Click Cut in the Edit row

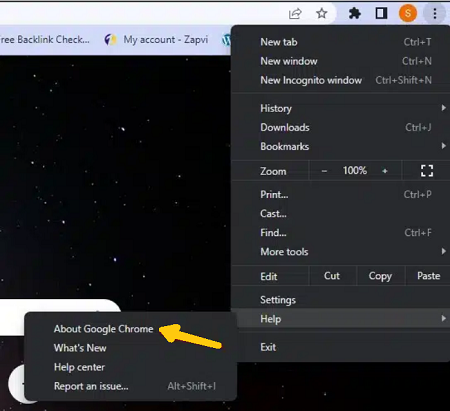(332, 276)
